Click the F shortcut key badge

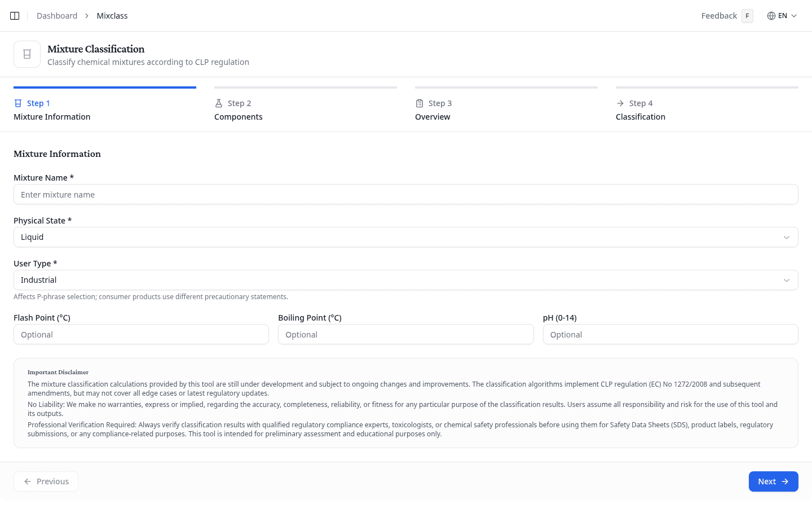tap(747, 16)
